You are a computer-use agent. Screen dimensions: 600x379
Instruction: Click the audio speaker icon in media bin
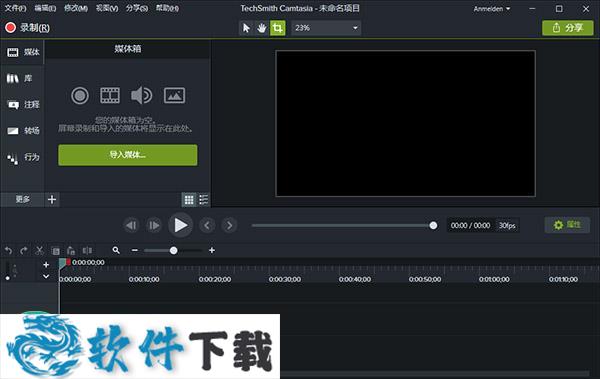coord(142,95)
